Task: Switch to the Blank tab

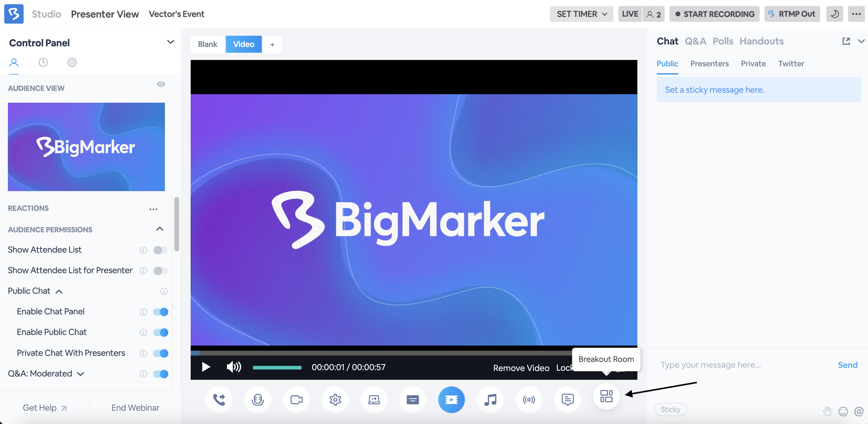Action: point(208,44)
